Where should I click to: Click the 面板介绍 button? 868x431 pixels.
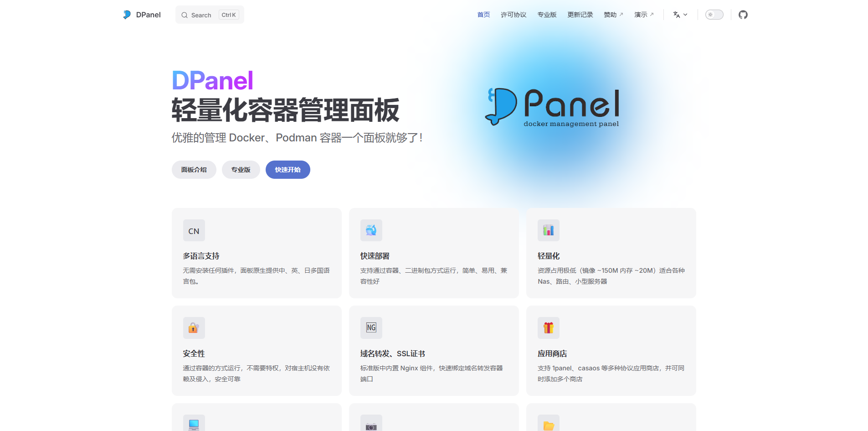coord(194,170)
